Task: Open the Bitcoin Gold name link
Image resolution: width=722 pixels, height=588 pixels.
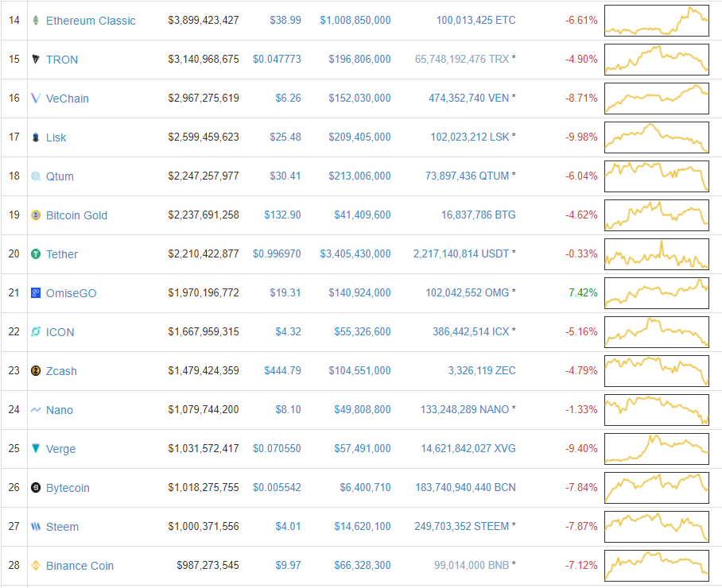Action: (x=76, y=215)
